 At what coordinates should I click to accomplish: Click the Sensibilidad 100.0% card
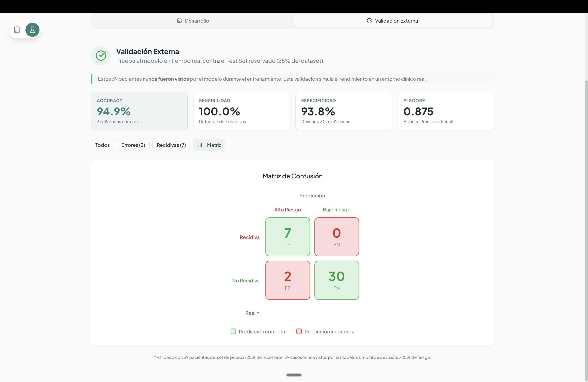coord(241,111)
